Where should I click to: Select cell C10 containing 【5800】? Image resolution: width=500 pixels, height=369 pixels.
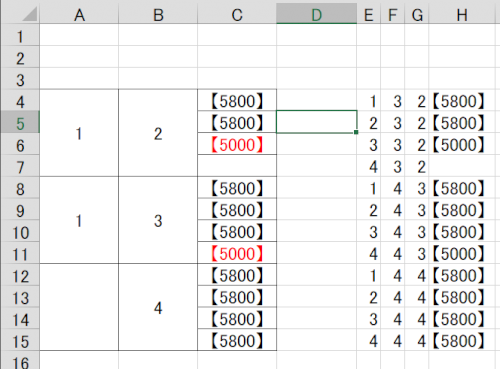[237, 231]
